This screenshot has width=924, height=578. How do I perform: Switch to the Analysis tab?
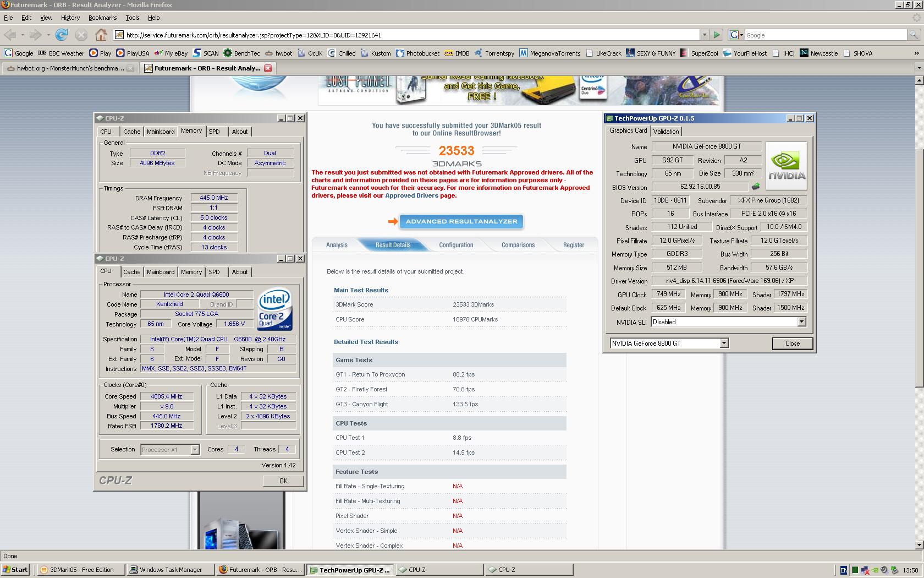click(x=337, y=245)
